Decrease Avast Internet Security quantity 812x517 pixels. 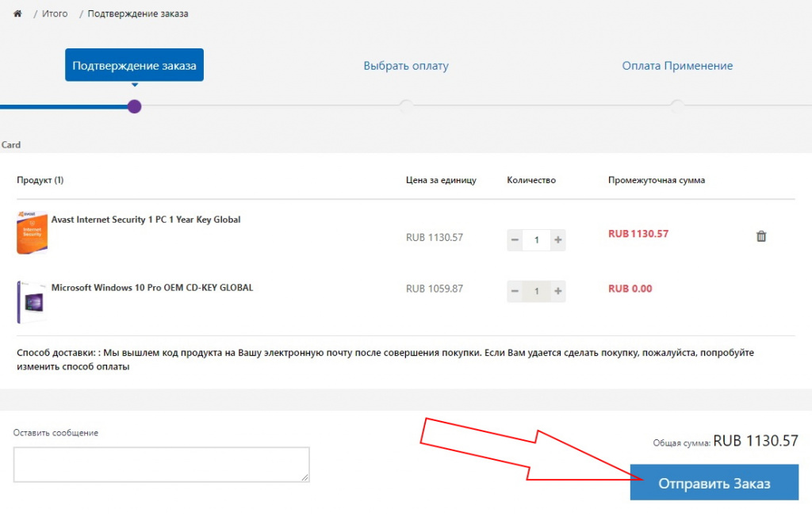coord(515,239)
